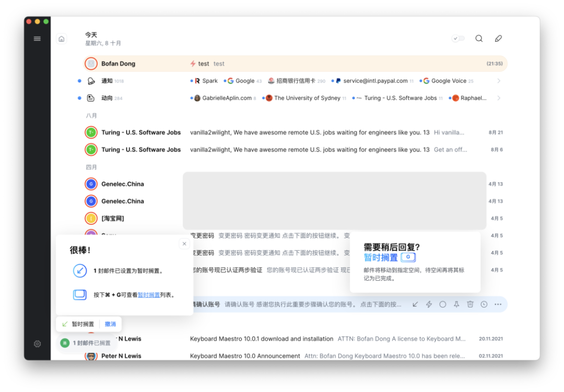
Task: Close the 很棒! popup
Action: coord(184,244)
